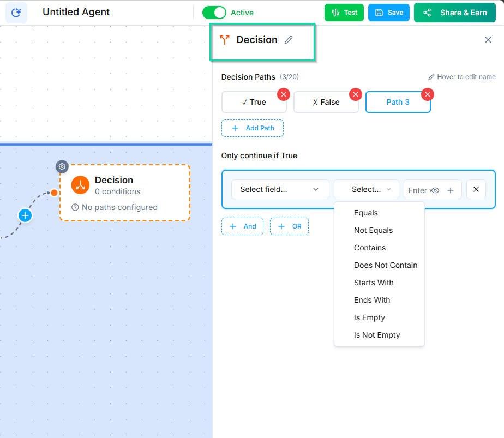The height and width of the screenshot is (438, 504).
Task: Click the orange Decision node icon on the canvas
Action: [80, 185]
